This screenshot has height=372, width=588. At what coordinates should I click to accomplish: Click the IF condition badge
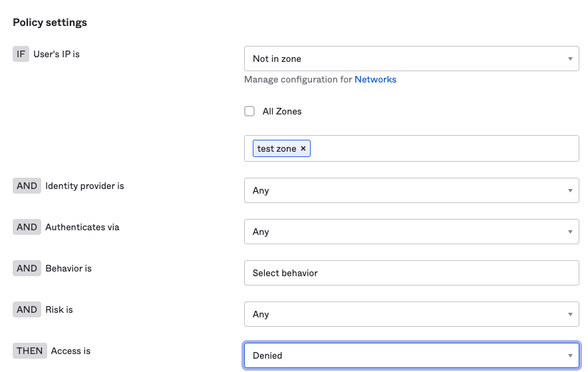click(x=21, y=54)
